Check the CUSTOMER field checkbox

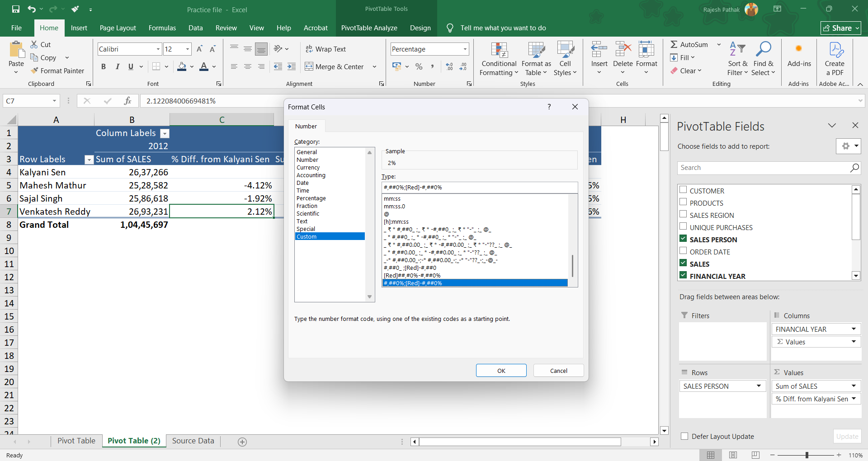tap(683, 190)
